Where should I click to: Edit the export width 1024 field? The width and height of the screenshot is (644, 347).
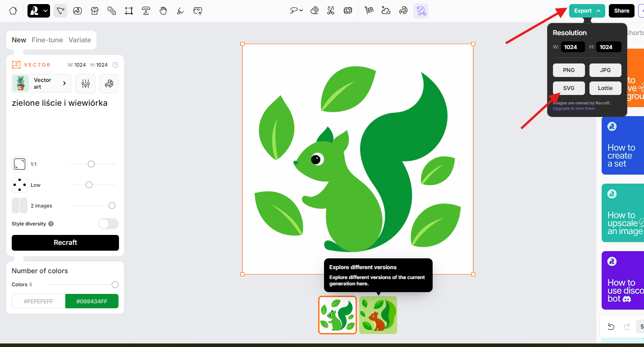pos(573,47)
